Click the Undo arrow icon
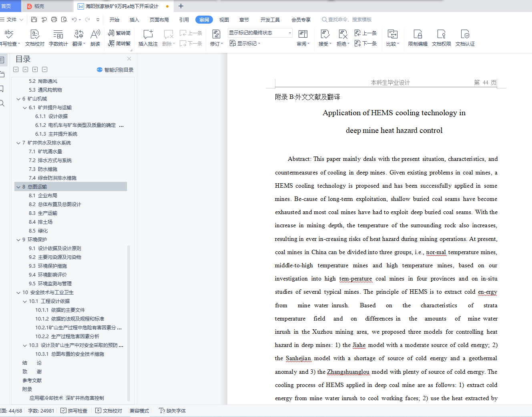This screenshot has width=532, height=417. (74, 20)
